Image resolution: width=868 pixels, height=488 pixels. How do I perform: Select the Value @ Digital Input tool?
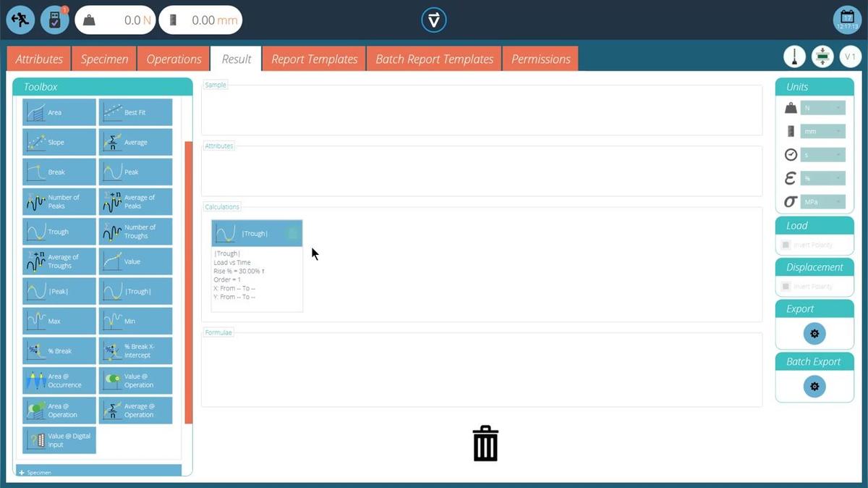pyautogui.click(x=59, y=440)
